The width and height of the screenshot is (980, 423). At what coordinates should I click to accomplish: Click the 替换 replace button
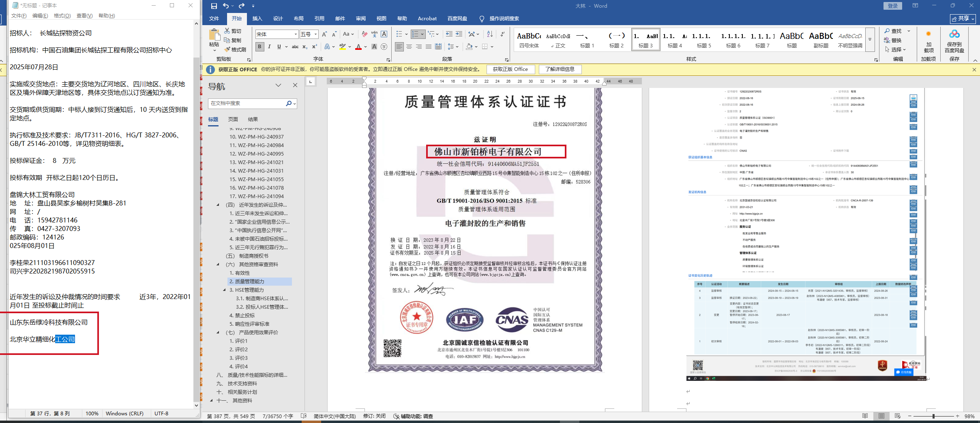(x=893, y=40)
